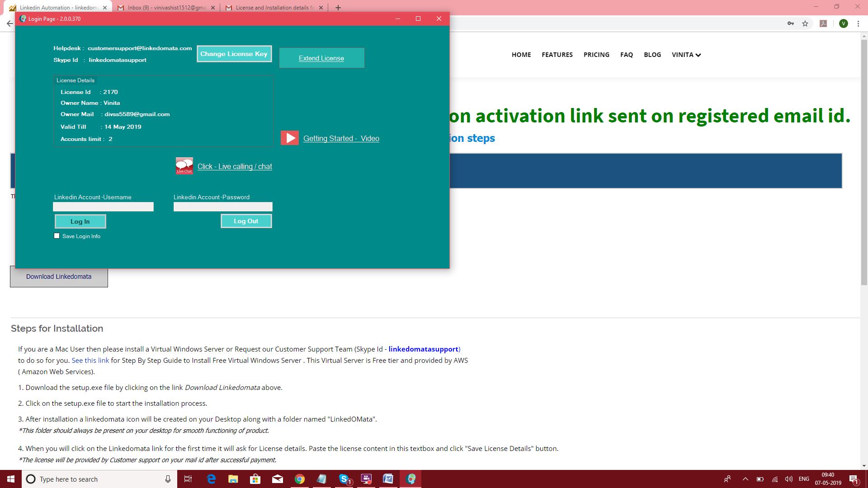The height and width of the screenshot is (488, 868).
Task: Open the action center notifications icon
Action: pyautogui.click(x=854, y=479)
